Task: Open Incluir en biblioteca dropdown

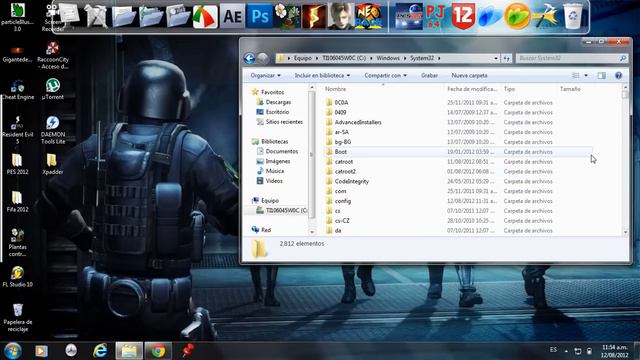Action: [x=322, y=76]
